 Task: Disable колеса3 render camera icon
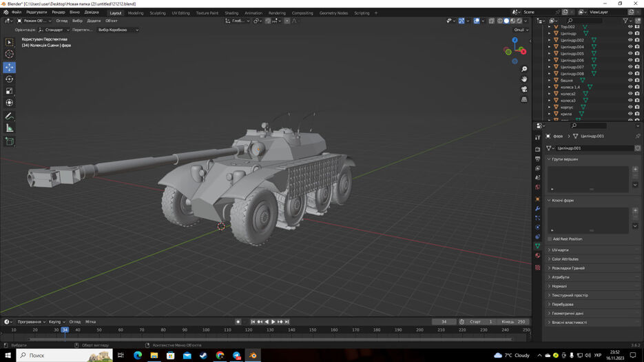[x=637, y=101]
